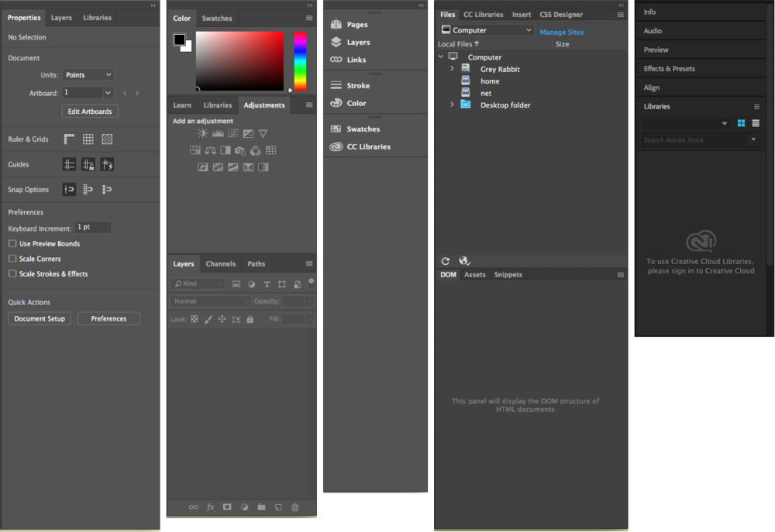Check Scale Strokes & Effects option
The width and height of the screenshot is (775, 532).
pyautogui.click(x=12, y=274)
